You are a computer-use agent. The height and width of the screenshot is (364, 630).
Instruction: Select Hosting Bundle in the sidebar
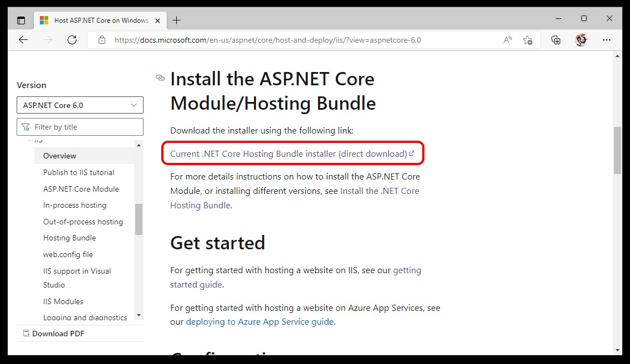(69, 238)
